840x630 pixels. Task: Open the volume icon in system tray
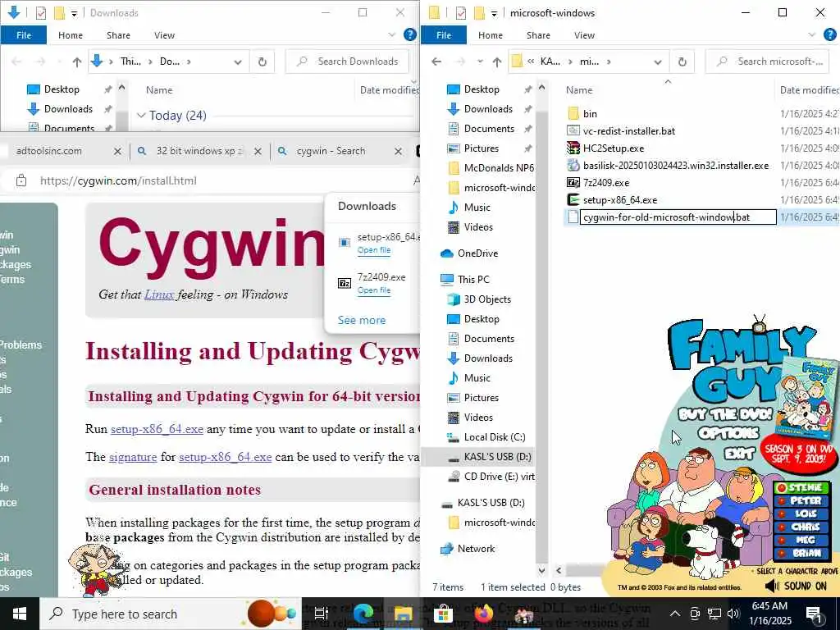tap(733, 614)
